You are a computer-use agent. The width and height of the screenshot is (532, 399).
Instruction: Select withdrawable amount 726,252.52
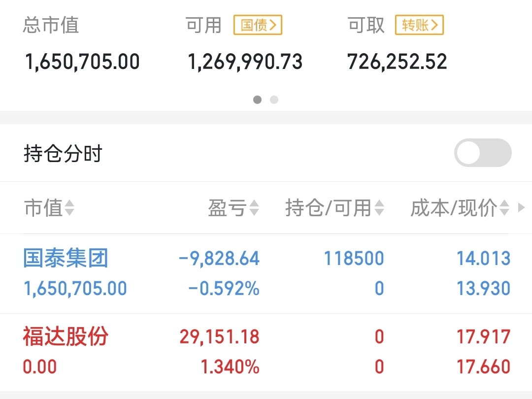(x=397, y=62)
